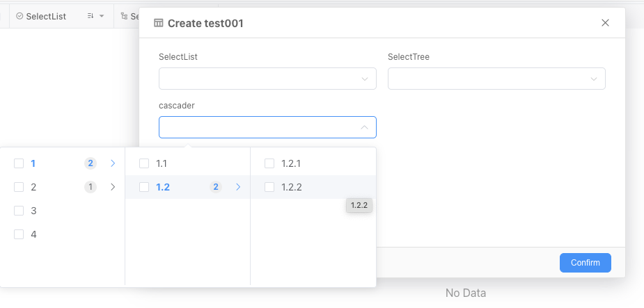Expand option 2 with its chevron arrow
This screenshot has width=644, height=308.
pos(113,187)
